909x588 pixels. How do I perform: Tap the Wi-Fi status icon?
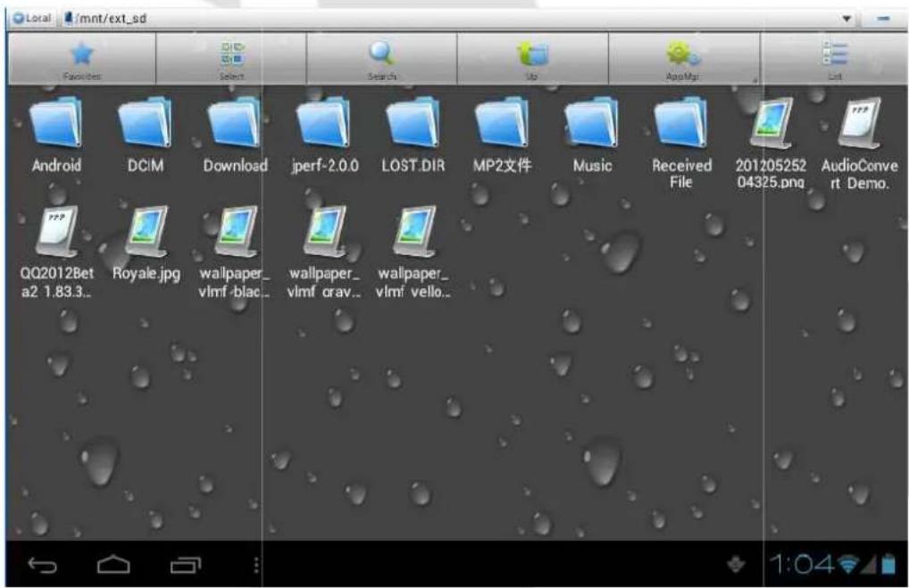(x=849, y=564)
